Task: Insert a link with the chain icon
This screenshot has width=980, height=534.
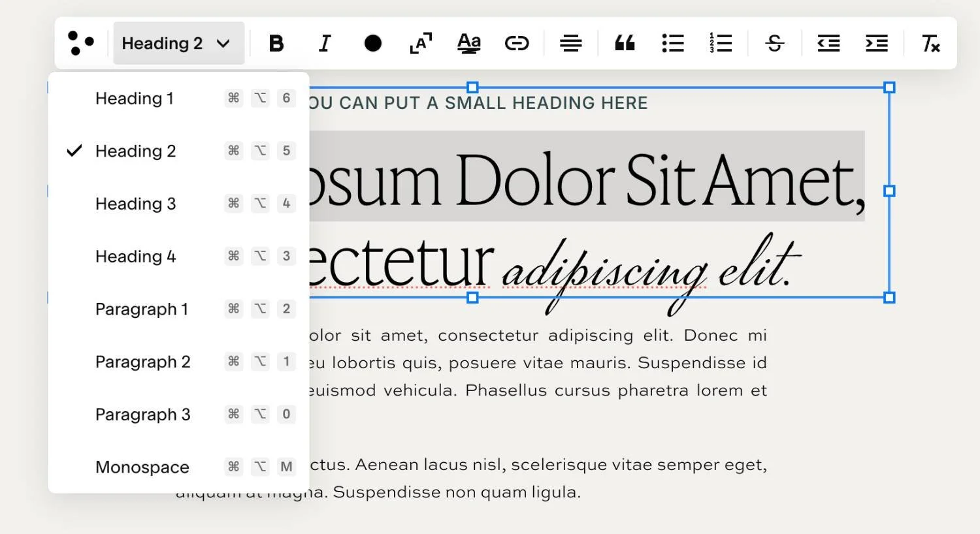Action: pyautogui.click(x=517, y=44)
